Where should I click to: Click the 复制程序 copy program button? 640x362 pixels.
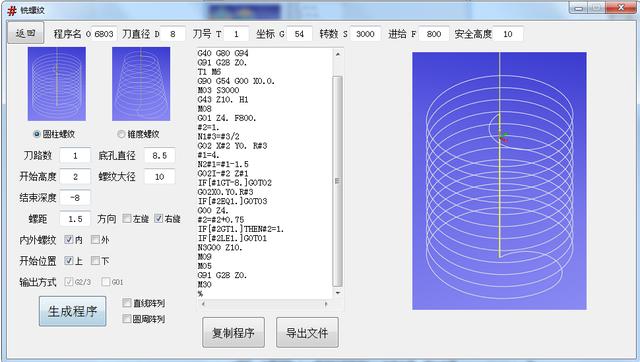[233, 333]
